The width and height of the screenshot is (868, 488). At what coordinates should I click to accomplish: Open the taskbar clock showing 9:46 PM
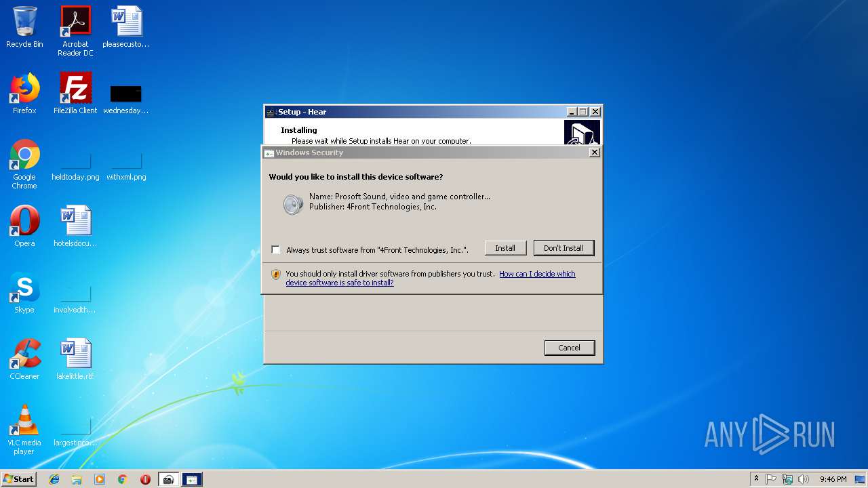(833, 479)
